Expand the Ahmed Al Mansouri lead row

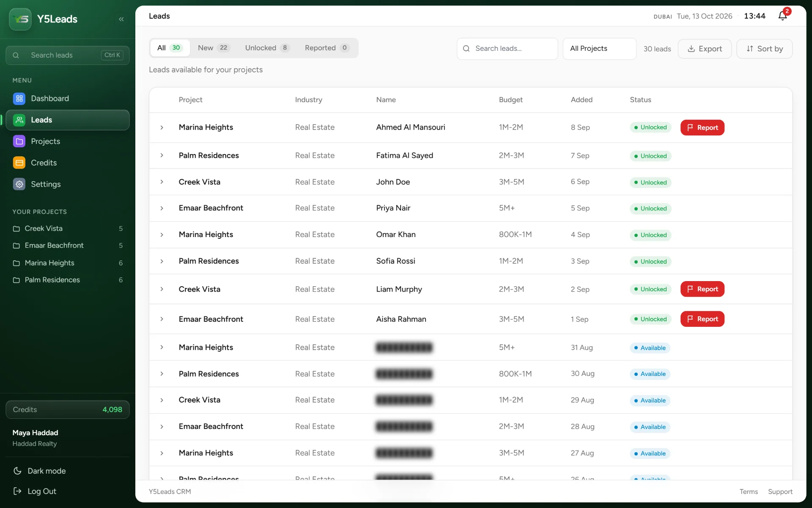[162, 127]
